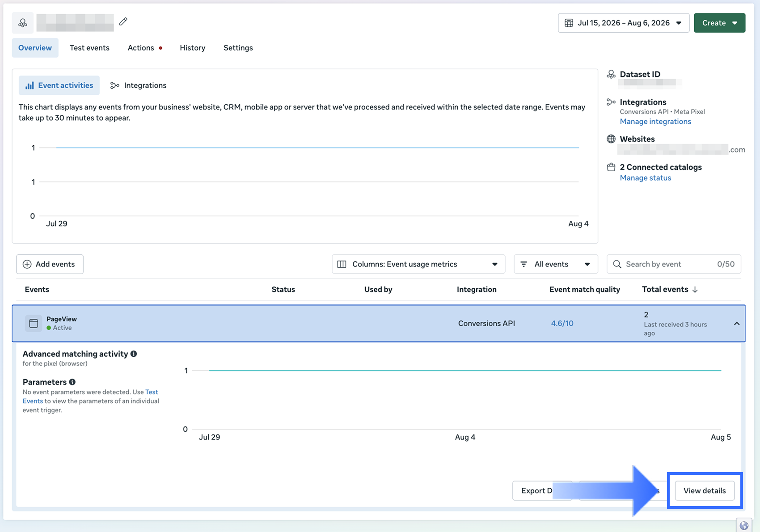This screenshot has height=532, width=760.
Task: Click the Last received 3 hours ago text
Action: coord(675,329)
